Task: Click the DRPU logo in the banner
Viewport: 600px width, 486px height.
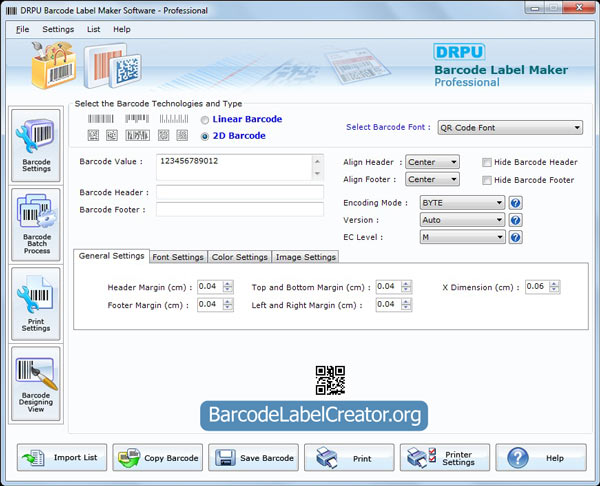Action: 459,52
